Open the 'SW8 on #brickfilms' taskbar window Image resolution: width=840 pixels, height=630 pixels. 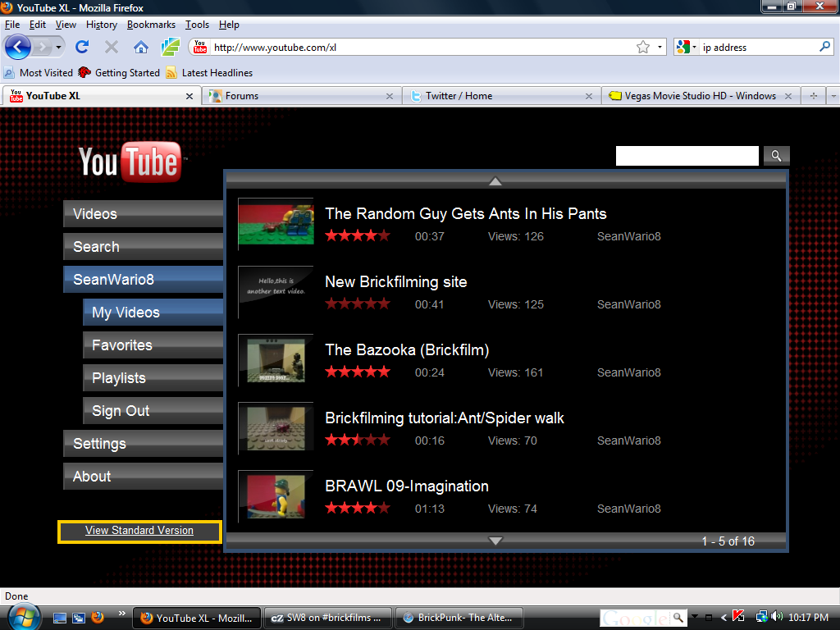[328, 618]
